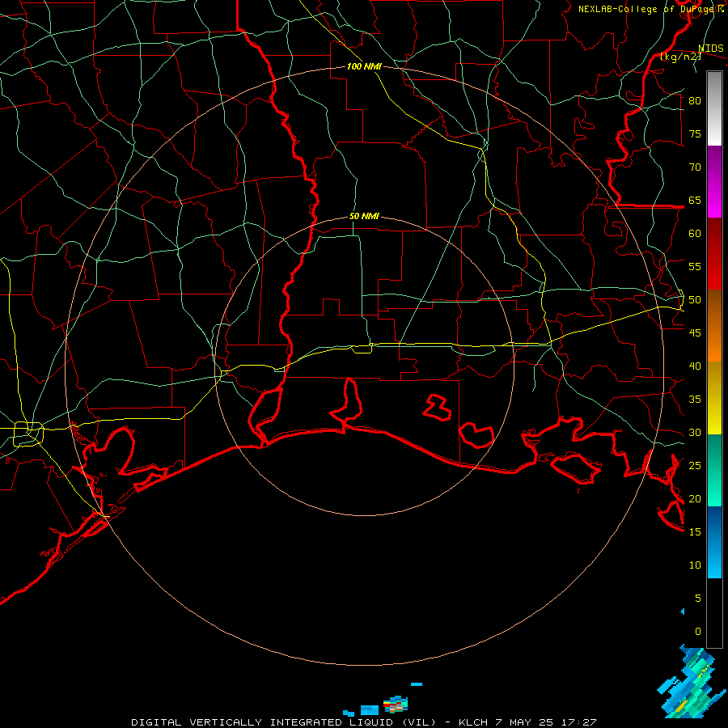Click the 45 value on the scale
The image size is (728, 728).
click(x=695, y=333)
